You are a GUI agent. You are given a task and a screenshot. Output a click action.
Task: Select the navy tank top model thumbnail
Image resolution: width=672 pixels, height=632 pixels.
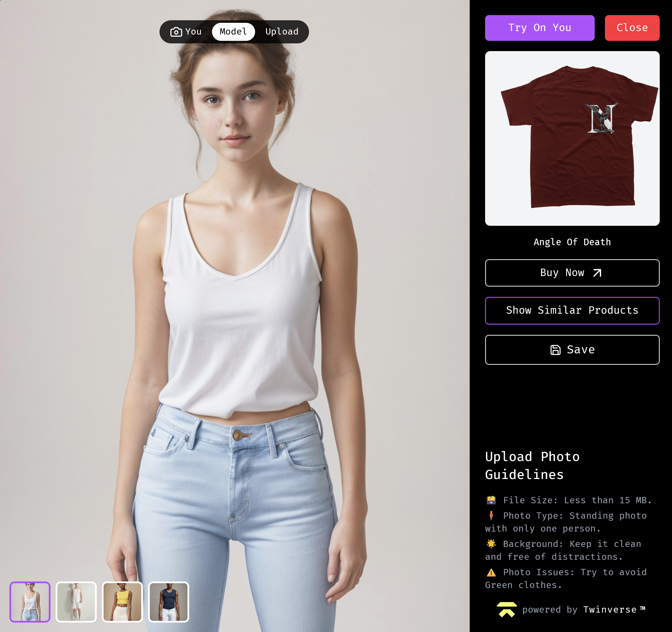click(169, 601)
